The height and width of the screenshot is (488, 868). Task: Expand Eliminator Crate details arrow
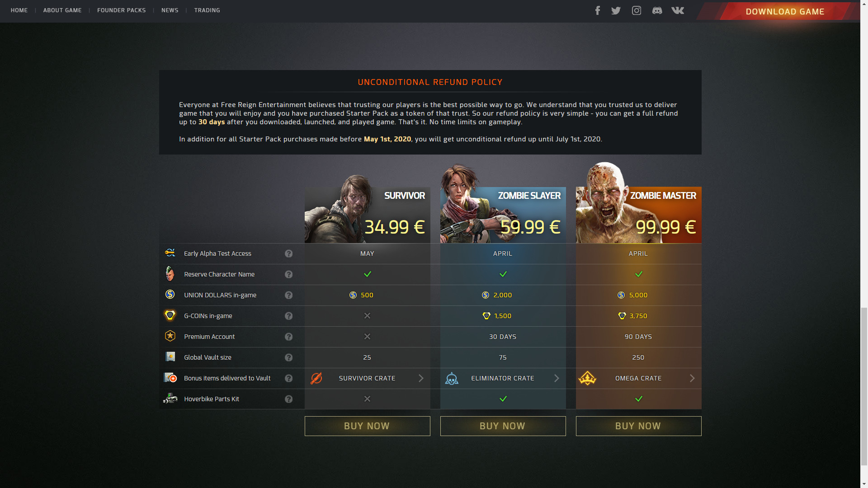point(557,378)
